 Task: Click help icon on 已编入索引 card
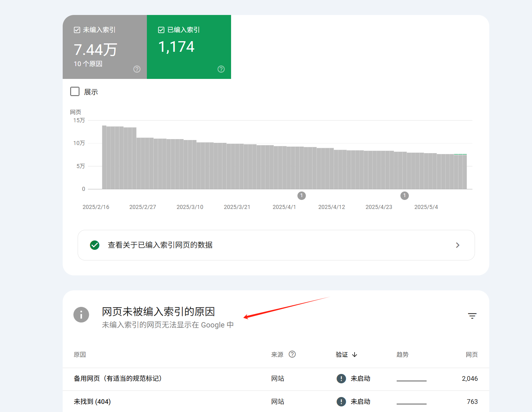point(221,69)
